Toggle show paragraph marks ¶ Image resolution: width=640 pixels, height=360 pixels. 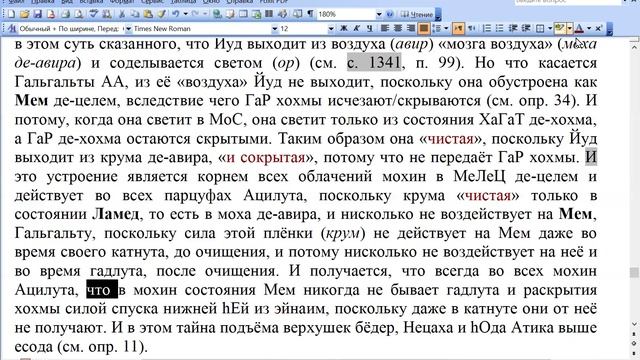(311, 14)
